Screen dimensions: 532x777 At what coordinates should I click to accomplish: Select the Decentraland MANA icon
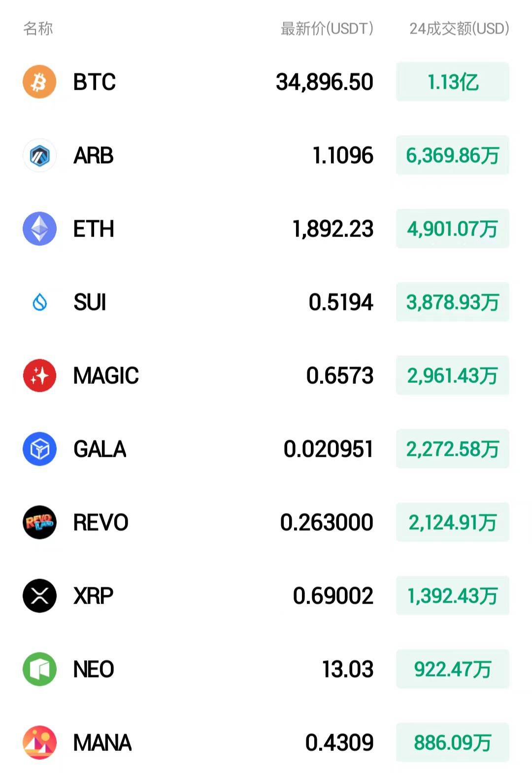coord(39,743)
